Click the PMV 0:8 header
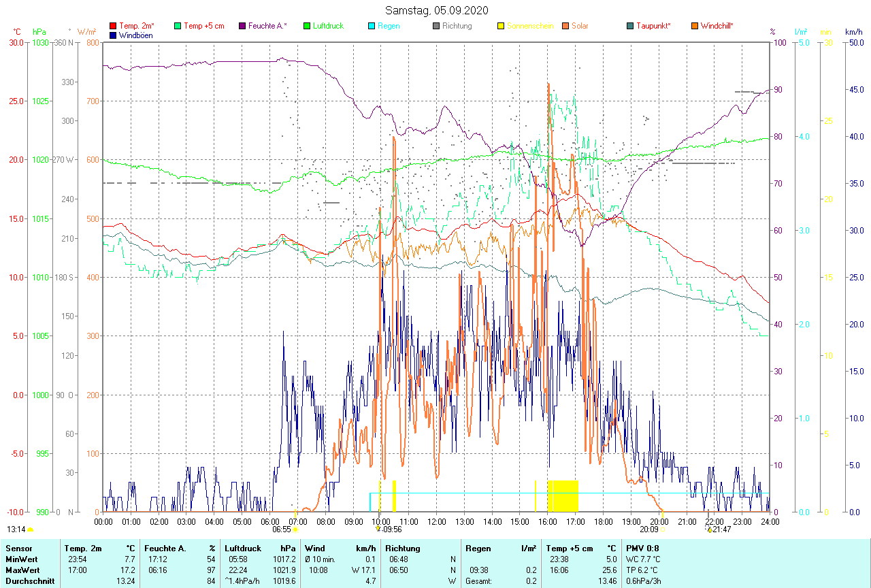Screen dimensions: 871x588 642,549
